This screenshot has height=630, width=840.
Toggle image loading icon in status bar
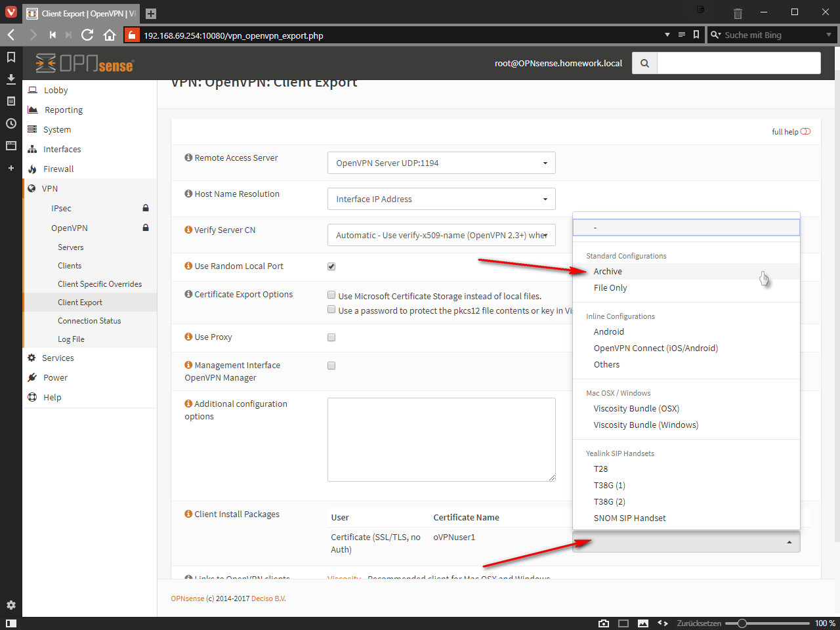[643, 623]
